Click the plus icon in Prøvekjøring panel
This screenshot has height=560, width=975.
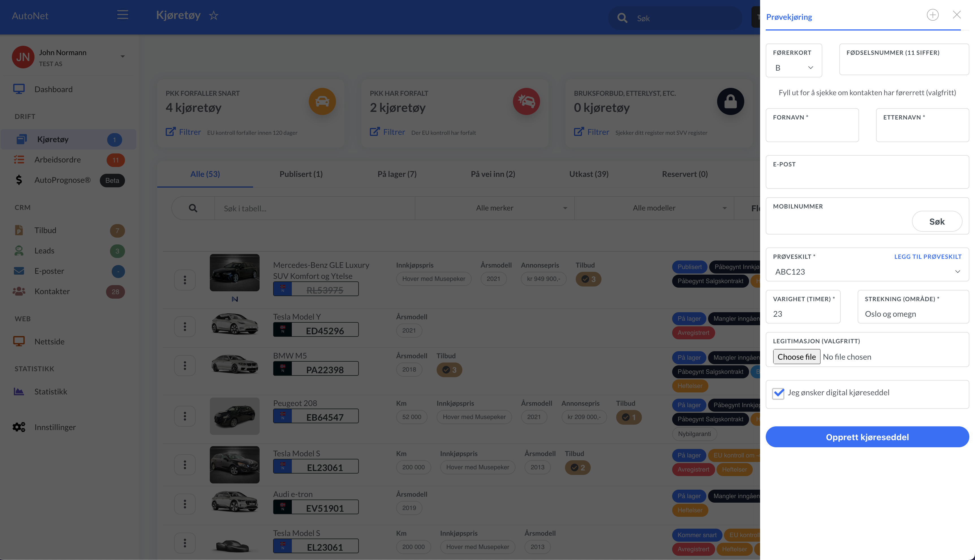(x=932, y=15)
